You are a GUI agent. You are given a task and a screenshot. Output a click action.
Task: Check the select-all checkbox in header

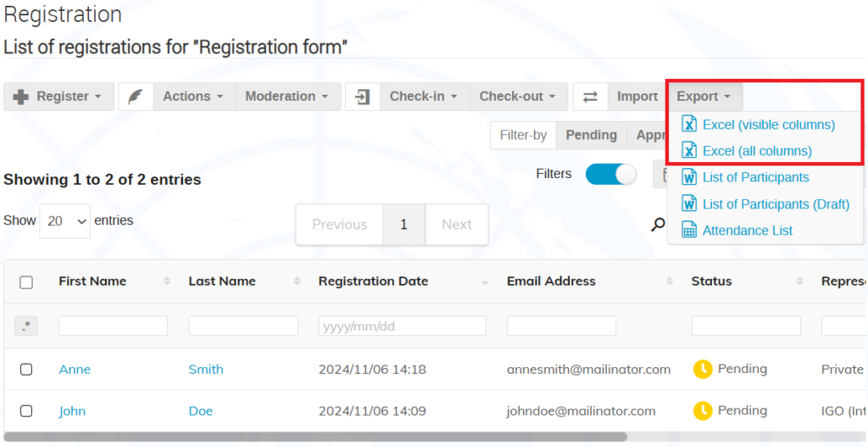[26, 282]
